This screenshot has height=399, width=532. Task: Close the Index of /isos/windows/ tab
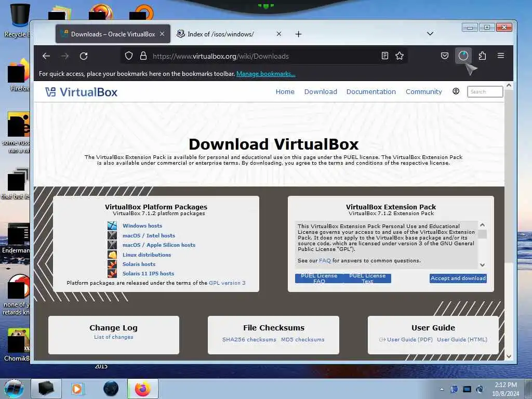click(x=278, y=34)
